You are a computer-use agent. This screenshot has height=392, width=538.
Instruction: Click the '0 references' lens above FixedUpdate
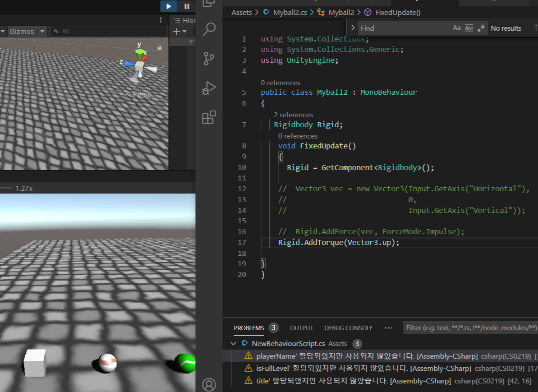click(298, 136)
